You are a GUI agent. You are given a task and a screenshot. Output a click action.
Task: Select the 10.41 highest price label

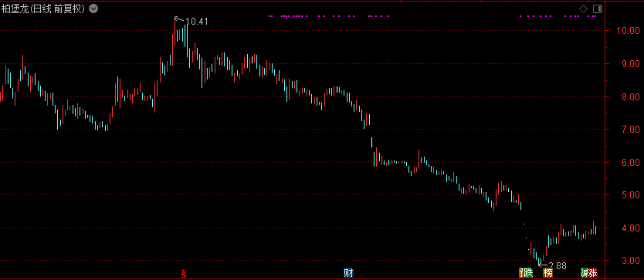(197, 22)
